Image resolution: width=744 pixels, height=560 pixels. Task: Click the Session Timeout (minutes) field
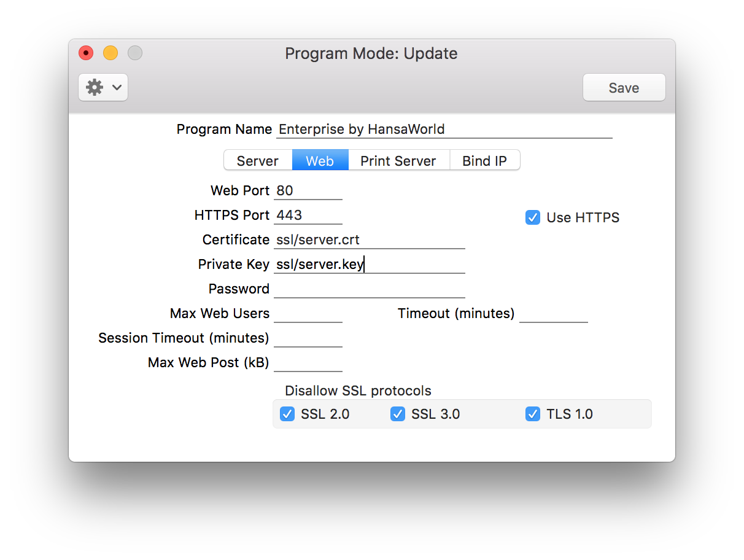(x=308, y=338)
